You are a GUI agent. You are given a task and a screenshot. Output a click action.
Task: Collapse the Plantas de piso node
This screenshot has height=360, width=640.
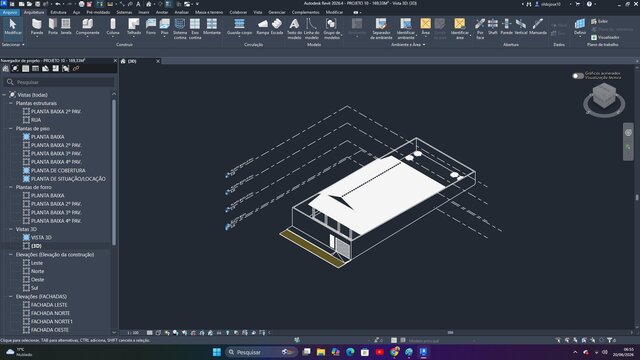point(11,129)
